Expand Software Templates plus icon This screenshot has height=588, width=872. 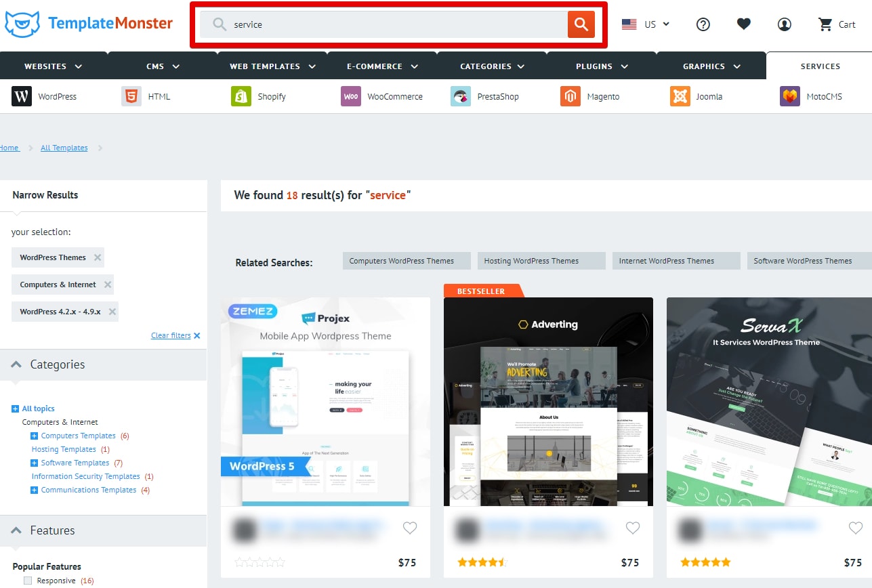[x=35, y=463]
